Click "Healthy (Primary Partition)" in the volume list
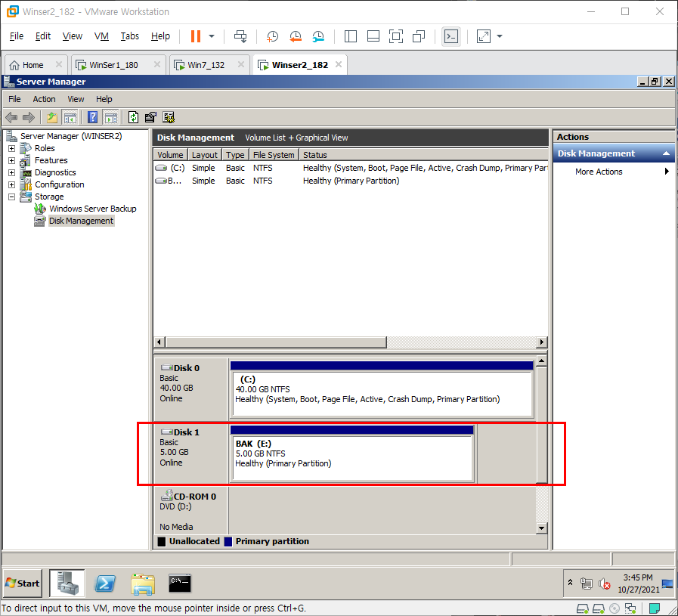 351,181
